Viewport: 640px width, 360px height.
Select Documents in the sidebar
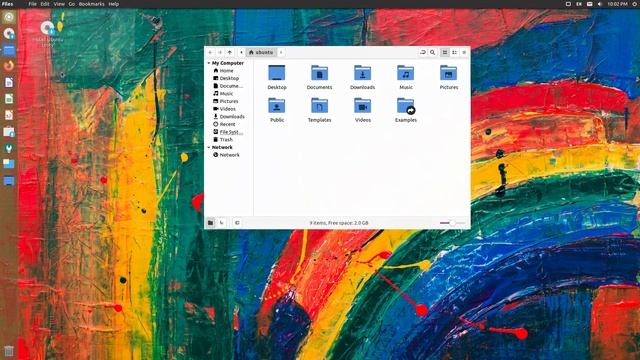click(x=228, y=86)
